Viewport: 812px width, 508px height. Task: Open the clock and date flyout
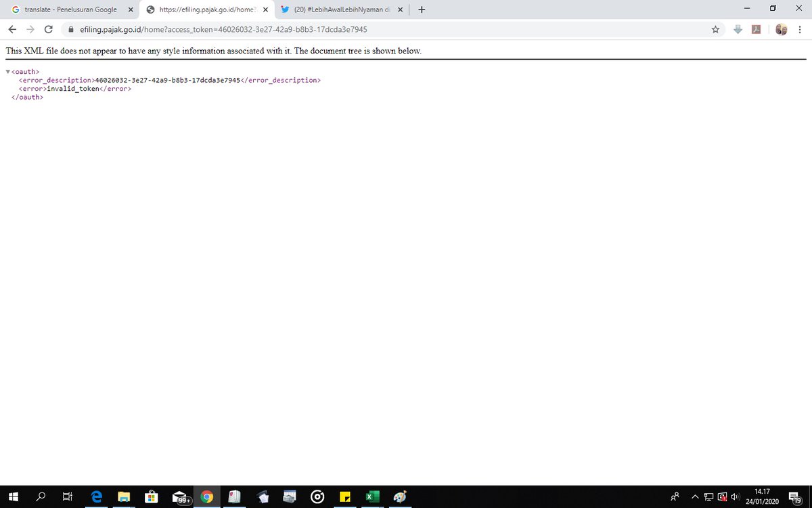pos(762,496)
